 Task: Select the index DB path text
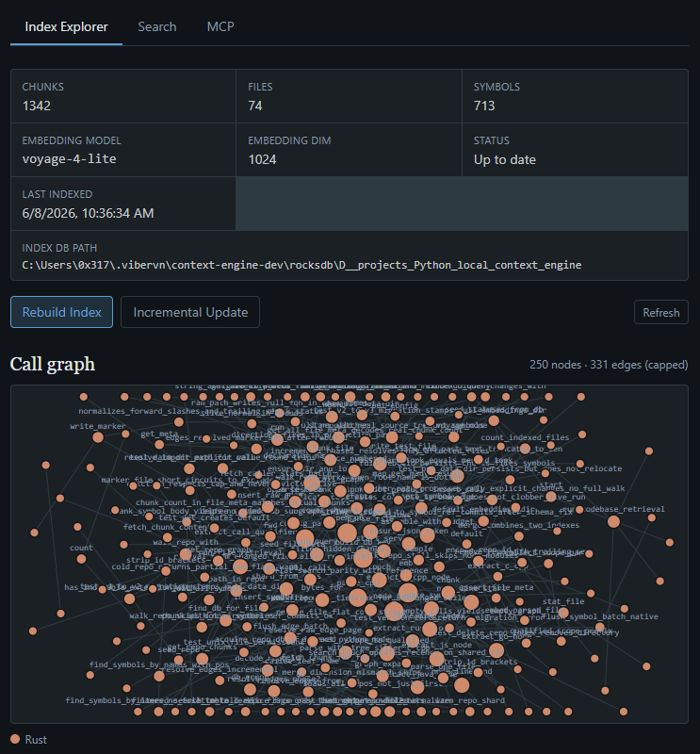point(301,265)
